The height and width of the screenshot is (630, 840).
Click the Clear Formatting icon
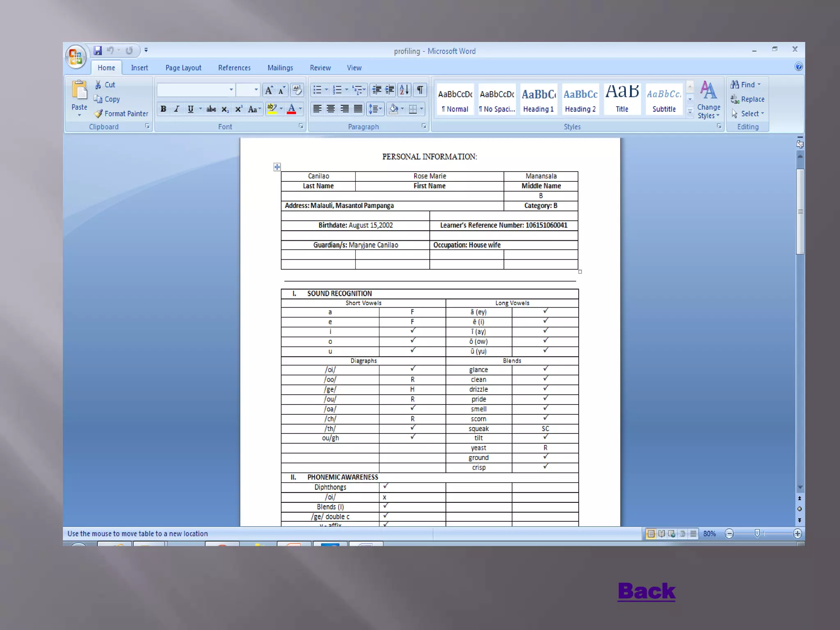tap(297, 90)
